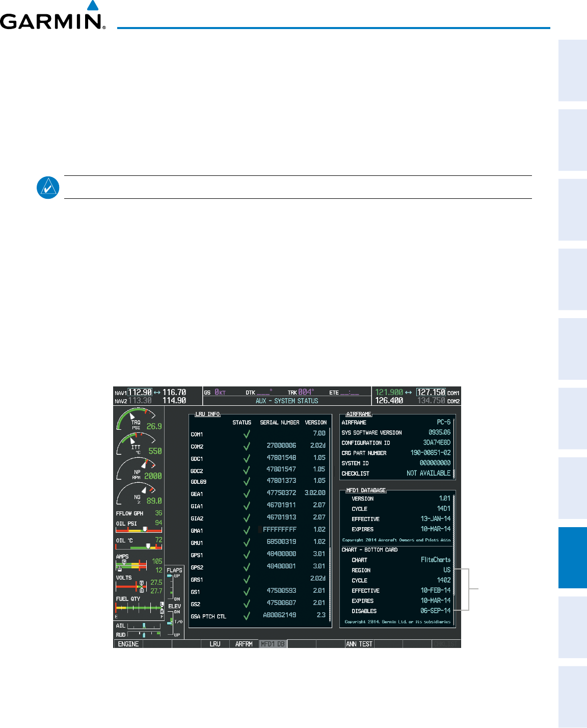
Task: Select the LRU softkey
Action: [x=215, y=644]
